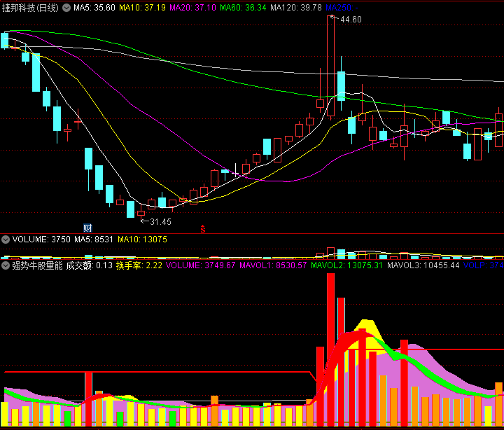
Task: Select the blue MA250 label
Action: pyautogui.click(x=342, y=8)
